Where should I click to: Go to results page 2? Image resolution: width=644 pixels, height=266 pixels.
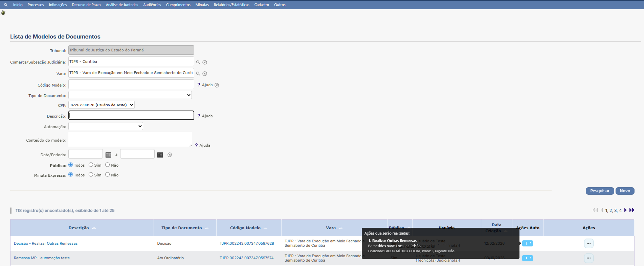(610, 211)
